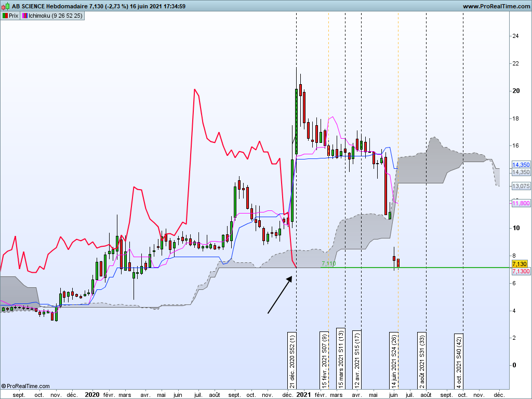Select the 4 oct. 2021 S40 (42) marker
This screenshot has width=532, height=399.
tap(459, 361)
